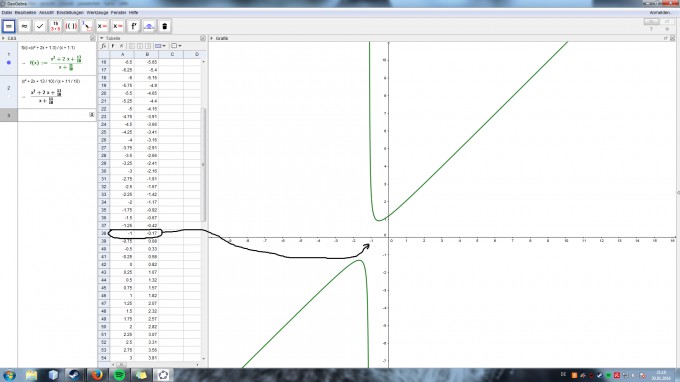This screenshot has width=680, height=382.
Task: Open CAS view in separate window icon
Action: (92, 38)
